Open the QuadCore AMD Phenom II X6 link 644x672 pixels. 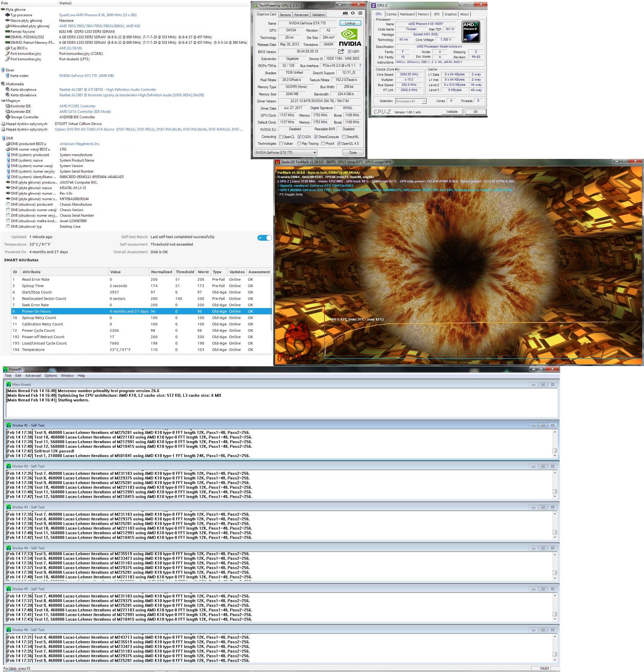tap(98, 15)
